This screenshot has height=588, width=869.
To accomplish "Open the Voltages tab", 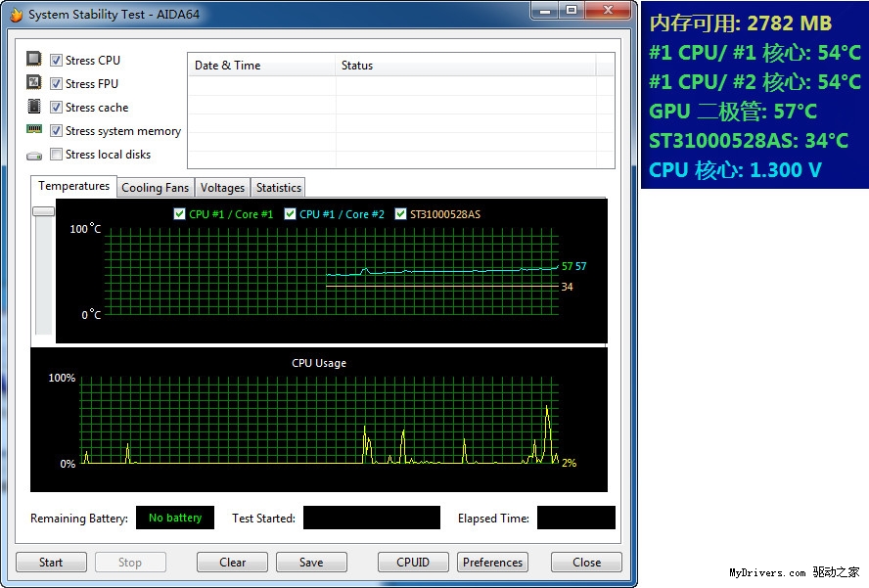I will [x=222, y=188].
